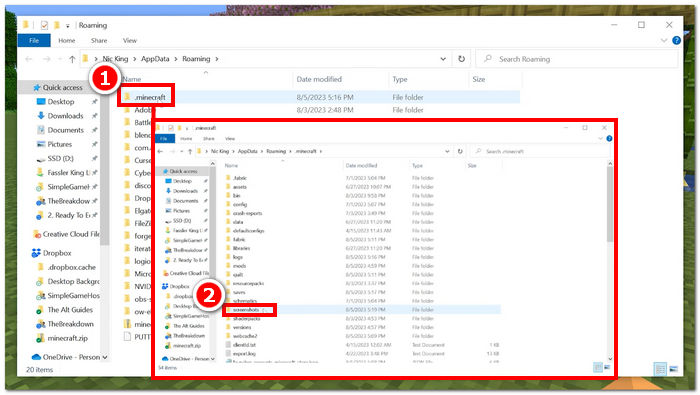Viewport: 700px width, 395px height.
Task: Expand chevron after Roaming in address bar
Action: tap(217, 59)
